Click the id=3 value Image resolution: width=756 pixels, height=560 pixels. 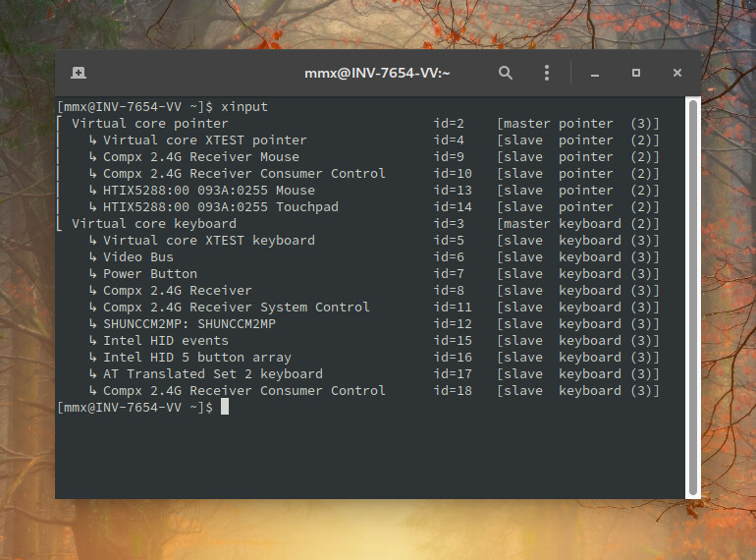pyautogui.click(x=449, y=224)
